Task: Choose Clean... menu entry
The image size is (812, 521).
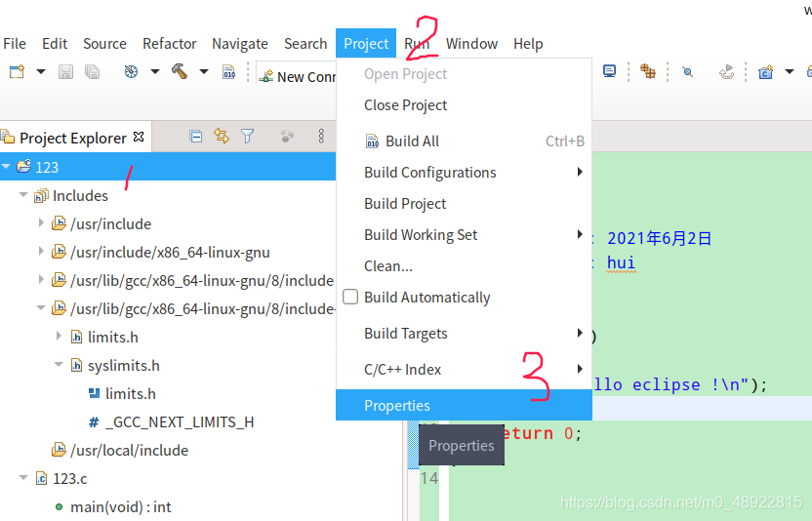Action: pos(464,265)
